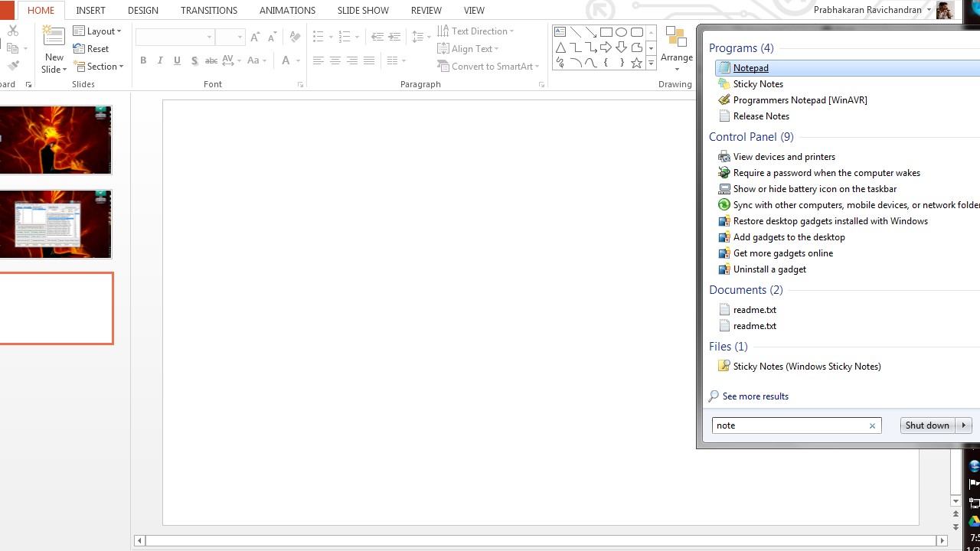Expand the Section dropdown
The width and height of the screenshot is (980, 551).
[99, 67]
